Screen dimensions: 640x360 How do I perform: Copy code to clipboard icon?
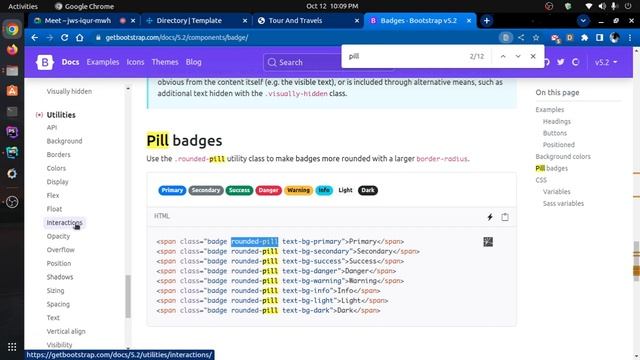[x=505, y=217]
